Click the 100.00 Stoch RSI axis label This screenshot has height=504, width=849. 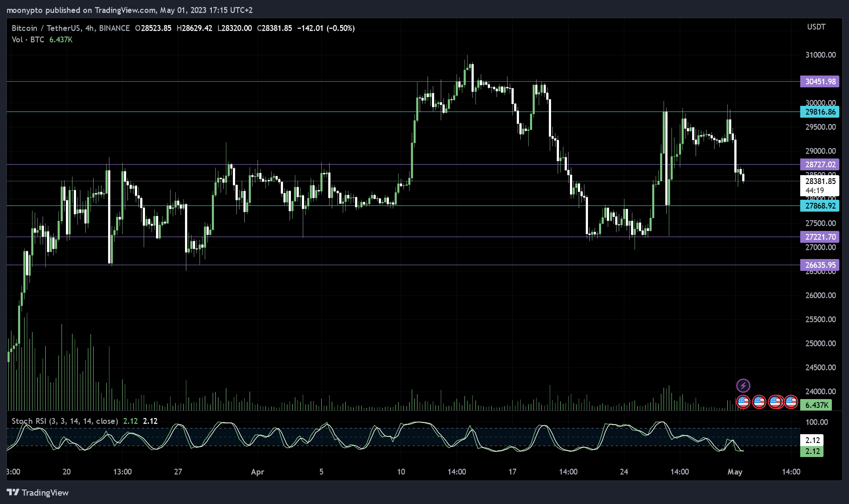(816, 422)
